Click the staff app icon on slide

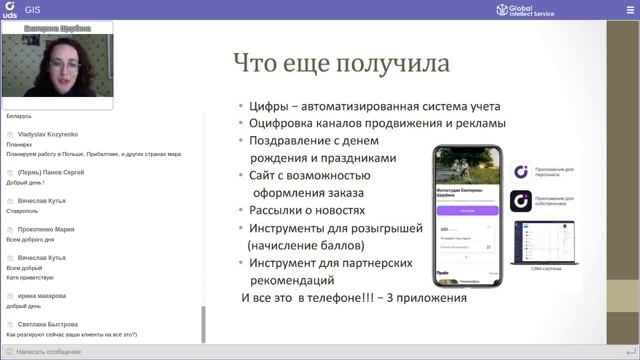[x=521, y=172]
